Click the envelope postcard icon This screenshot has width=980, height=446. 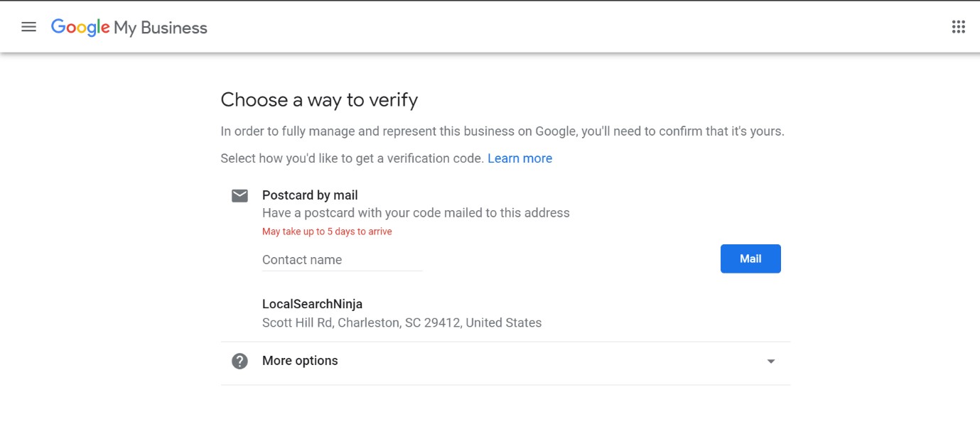click(x=240, y=195)
